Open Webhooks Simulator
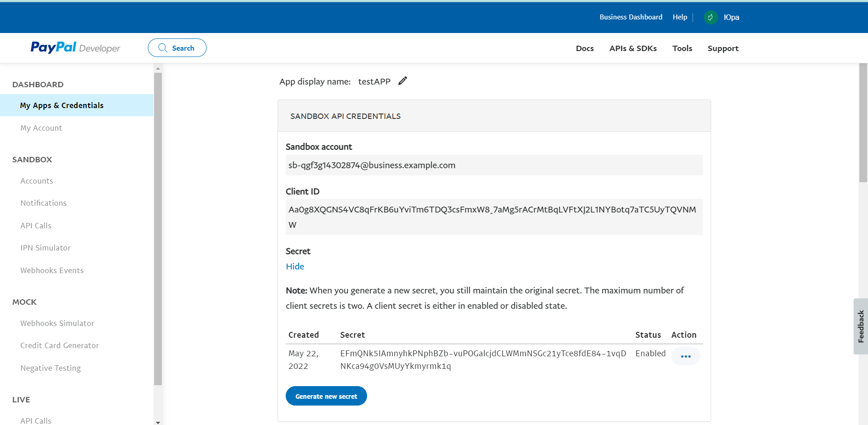 point(57,323)
